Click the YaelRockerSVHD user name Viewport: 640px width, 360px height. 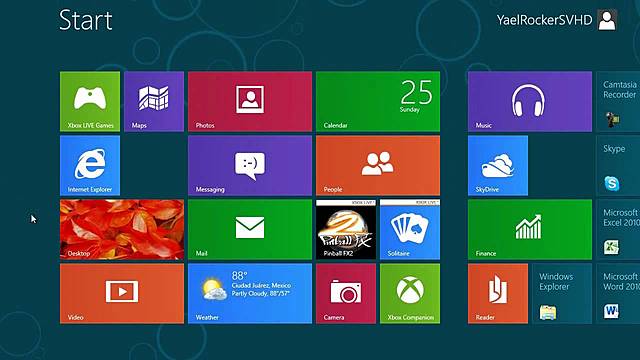544,20
